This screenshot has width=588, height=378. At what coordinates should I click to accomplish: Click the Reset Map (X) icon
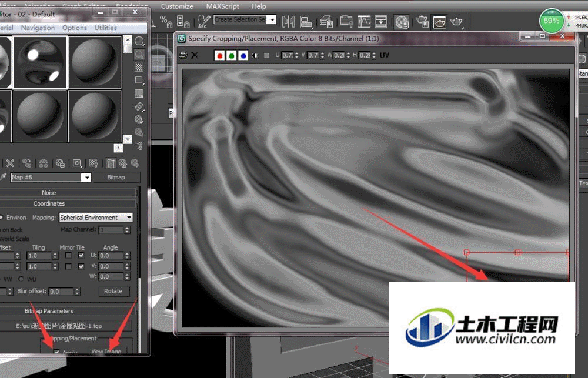pyautogui.click(x=10, y=163)
